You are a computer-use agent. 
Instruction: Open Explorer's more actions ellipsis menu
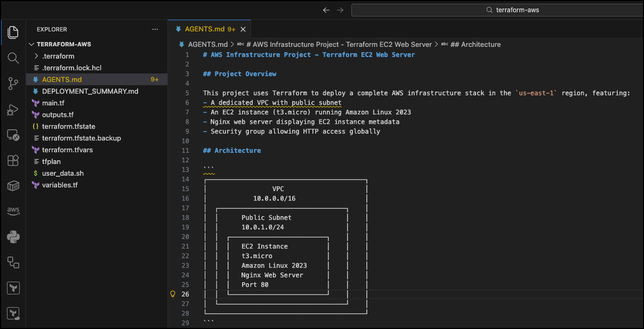[x=155, y=29]
